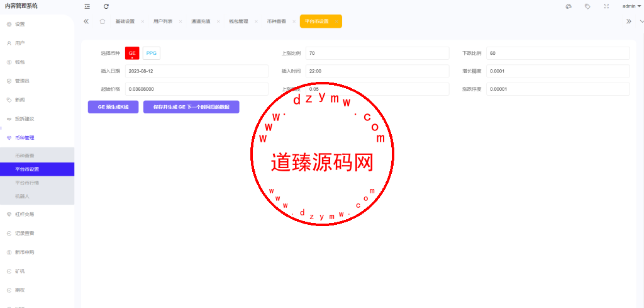Open the theme palette icon in the header
644x308 pixels.
tap(569, 6)
